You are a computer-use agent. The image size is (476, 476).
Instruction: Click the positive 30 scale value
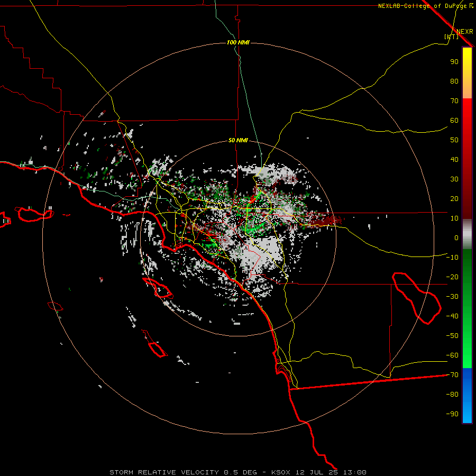(x=454, y=179)
